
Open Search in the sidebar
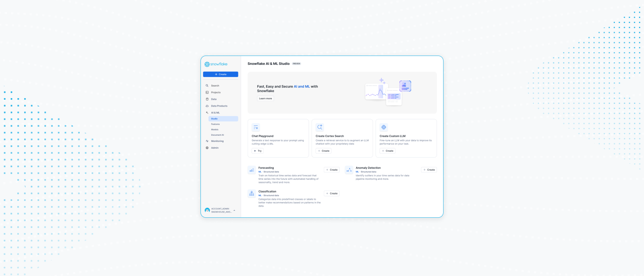tap(215, 86)
